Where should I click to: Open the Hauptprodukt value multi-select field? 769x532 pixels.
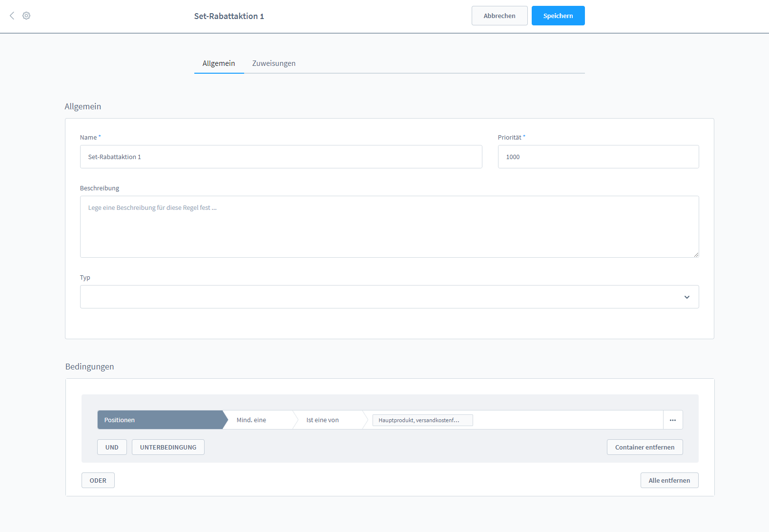pyautogui.click(x=422, y=420)
